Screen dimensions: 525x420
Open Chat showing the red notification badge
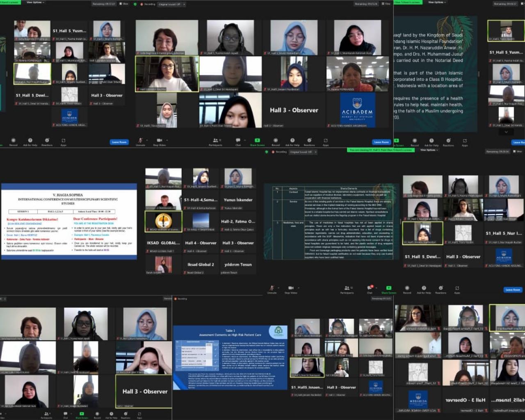(x=369, y=289)
